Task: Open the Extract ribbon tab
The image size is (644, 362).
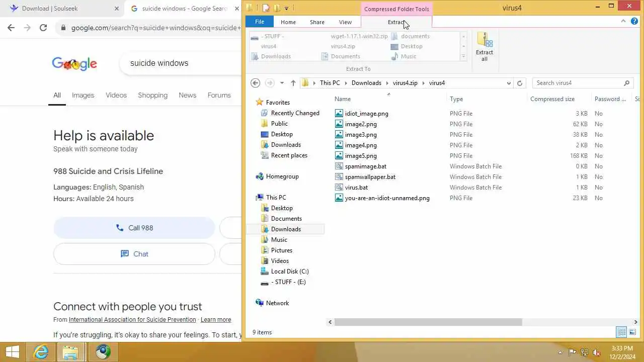Action: 396,22
